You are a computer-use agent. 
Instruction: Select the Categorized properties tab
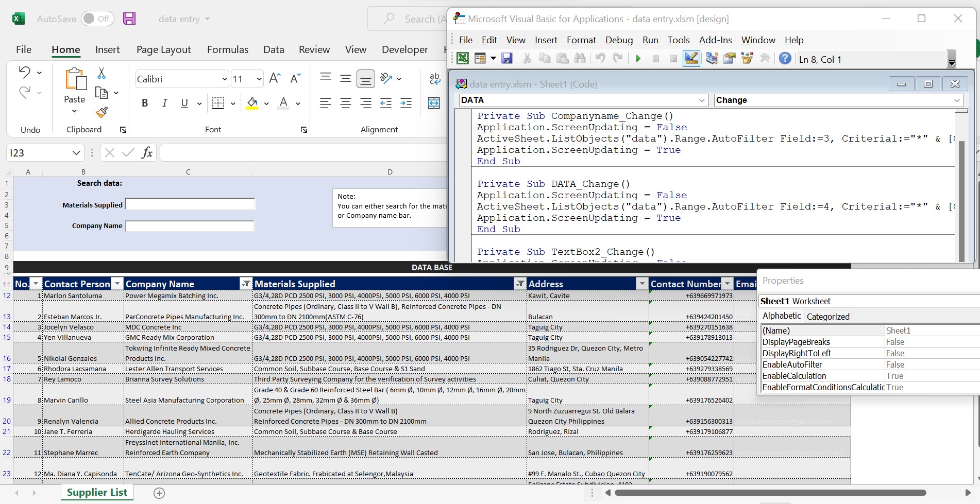click(827, 317)
